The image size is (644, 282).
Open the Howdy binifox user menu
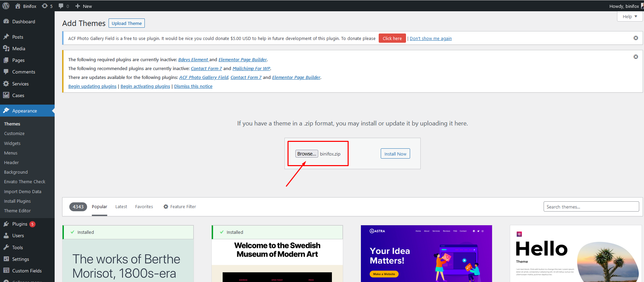625,6
